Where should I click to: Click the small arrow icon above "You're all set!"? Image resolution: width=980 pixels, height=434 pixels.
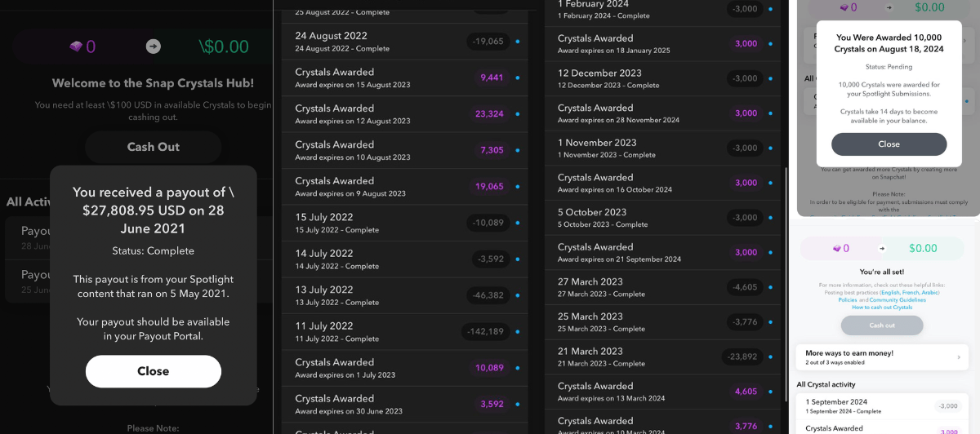[881, 248]
